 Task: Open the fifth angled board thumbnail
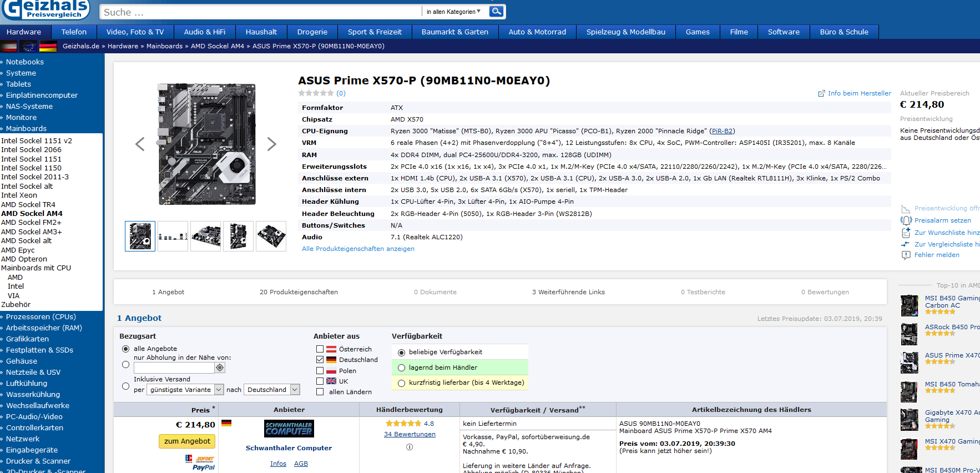[x=271, y=236]
